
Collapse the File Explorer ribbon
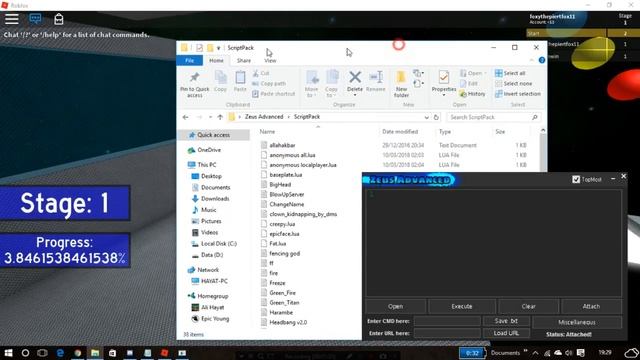(x=531, y=60)
